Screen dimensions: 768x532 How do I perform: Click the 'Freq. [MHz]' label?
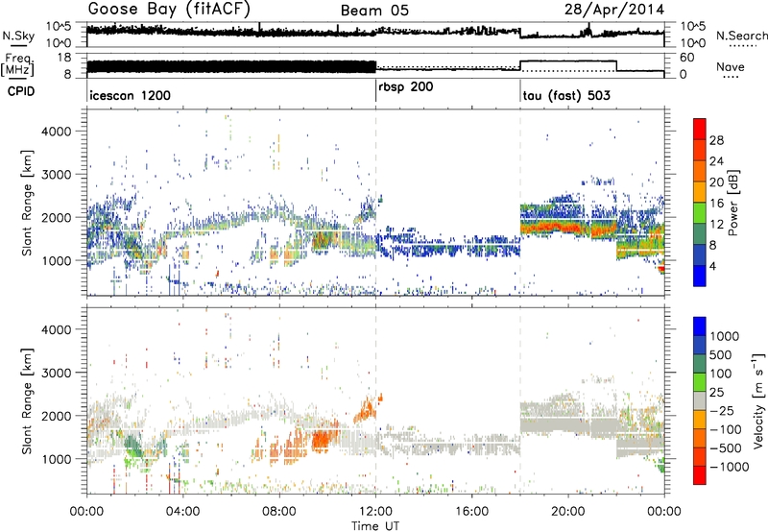click(x=17, y=65)
